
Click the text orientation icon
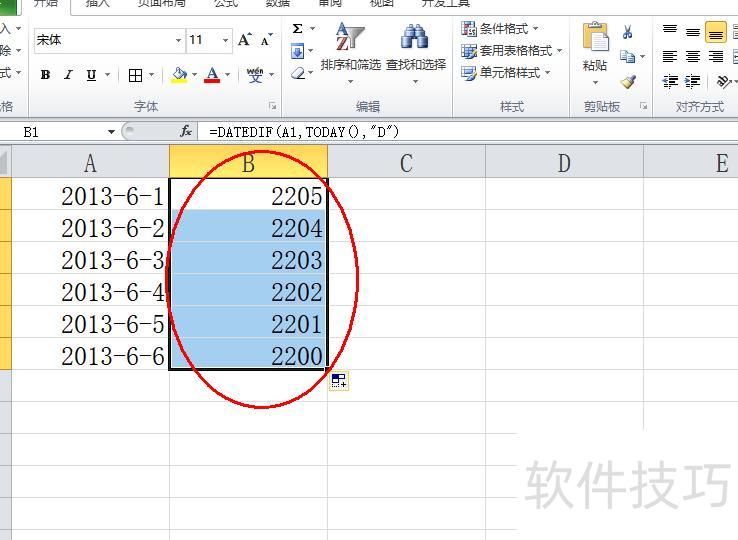[x=723, y=81]
